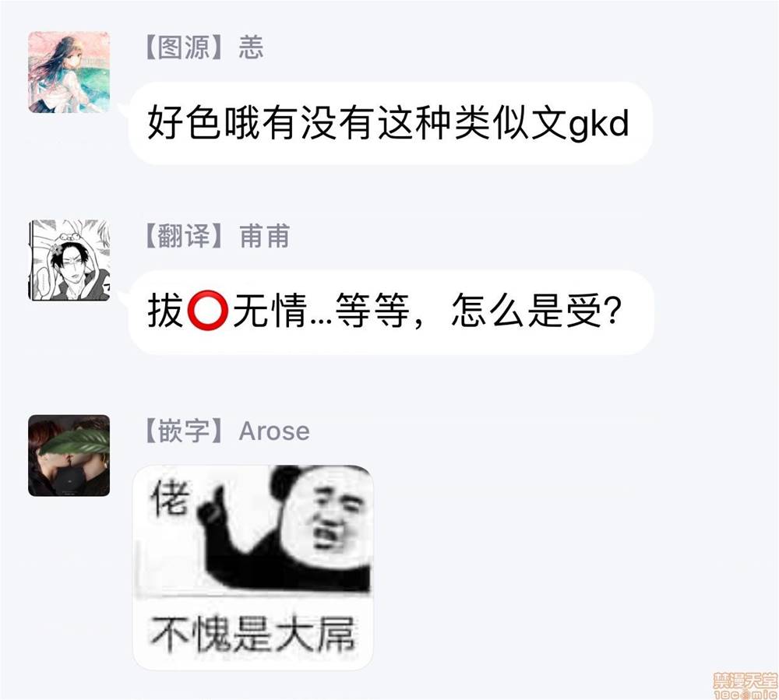Click the red circle emoji in the message
Screen dimensions: 779x700
208,311
